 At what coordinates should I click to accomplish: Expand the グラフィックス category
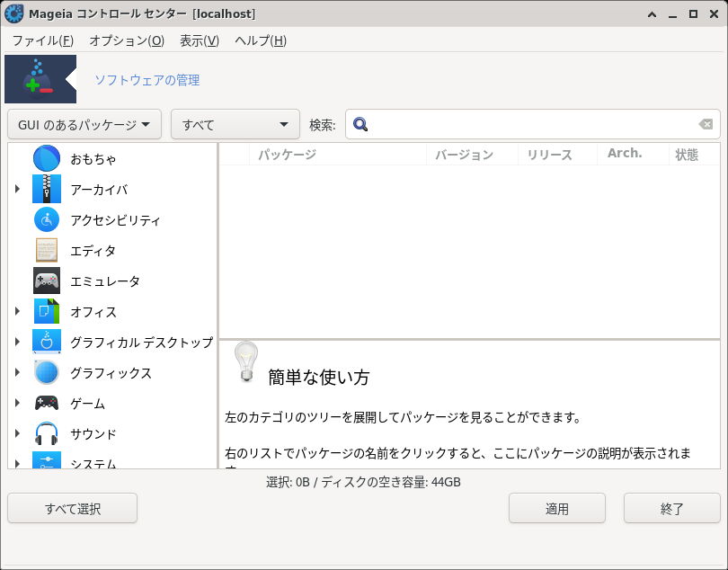click(17, 372)
